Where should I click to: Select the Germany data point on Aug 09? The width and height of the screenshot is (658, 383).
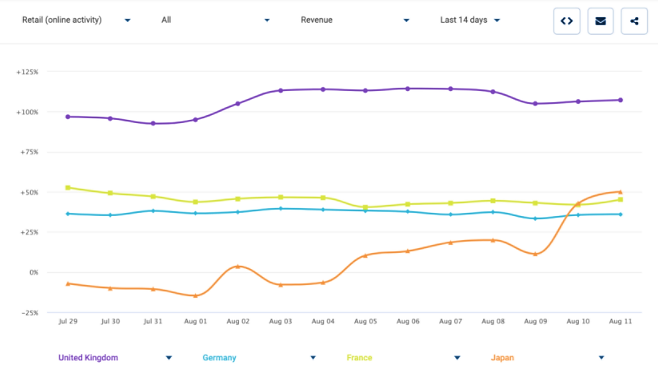click(535, 219)
